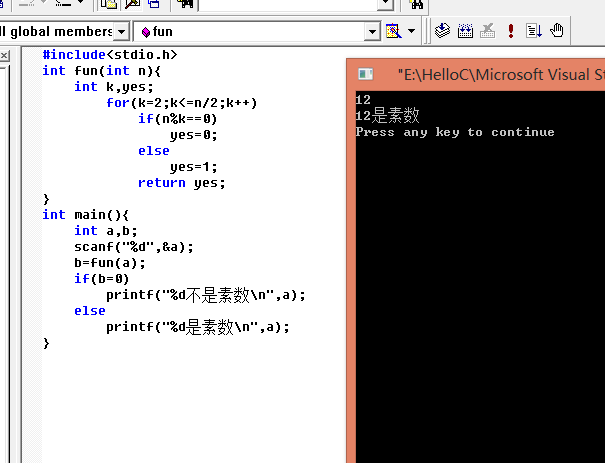Click the console input line '12'
This screenshot has width=605, height=463.
(363, 100)
